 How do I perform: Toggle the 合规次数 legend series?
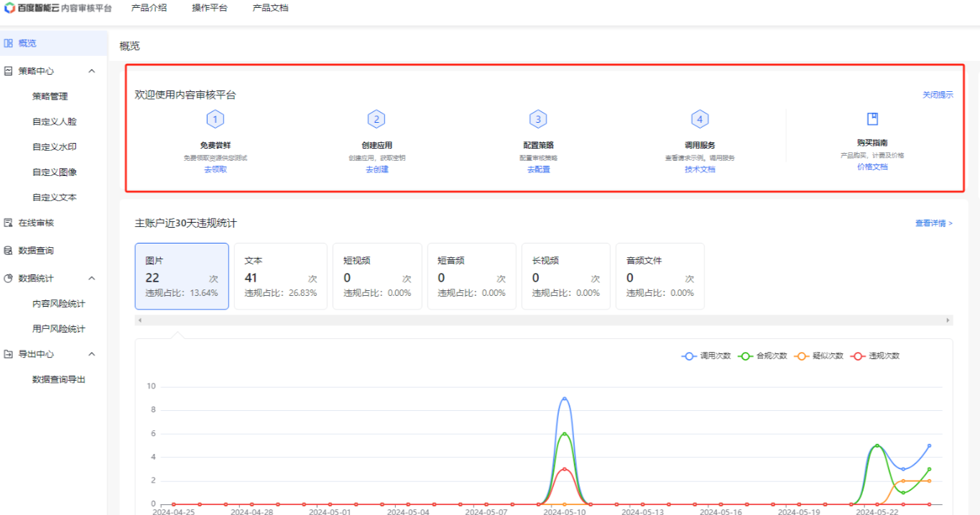click(762, 356)
